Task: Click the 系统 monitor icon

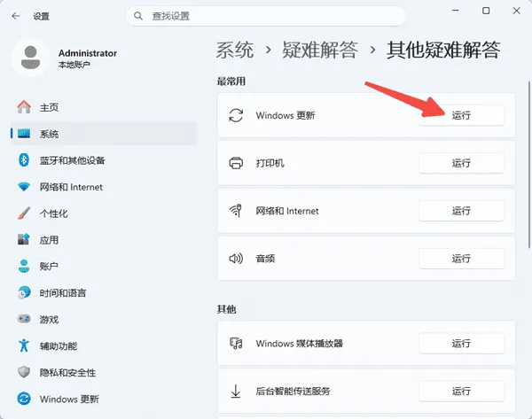Action: 24,134
